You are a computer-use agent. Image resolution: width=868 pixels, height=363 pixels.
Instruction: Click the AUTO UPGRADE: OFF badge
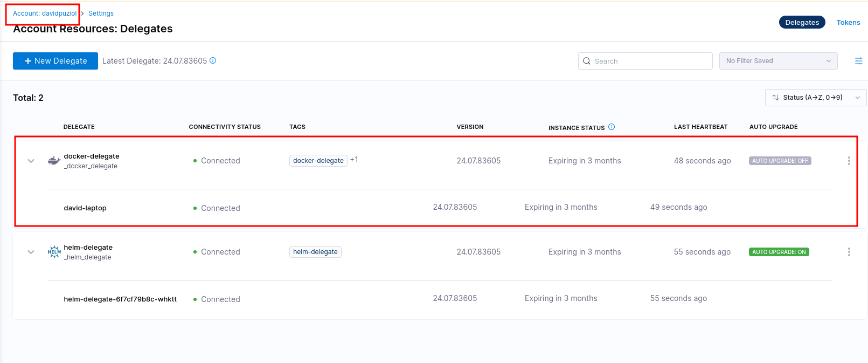pyautogui.click(x=780, y=161)
